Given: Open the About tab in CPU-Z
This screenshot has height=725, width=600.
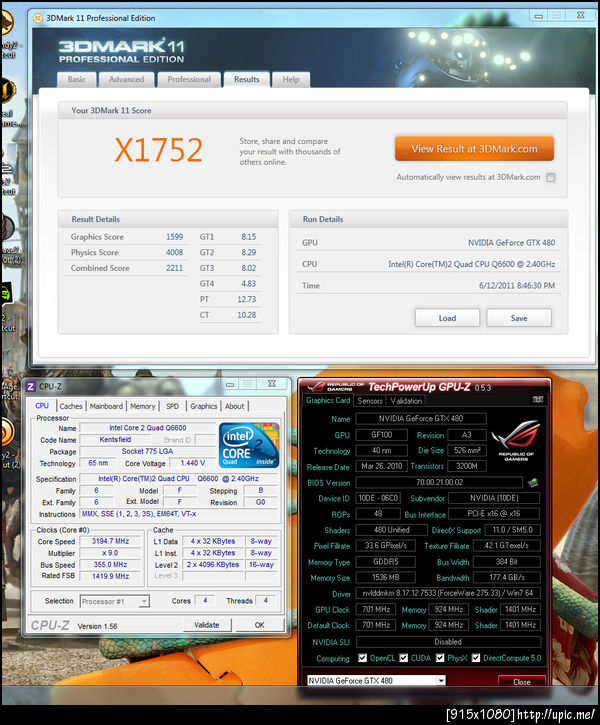Looking at the screenshot, I should point(234,406).
